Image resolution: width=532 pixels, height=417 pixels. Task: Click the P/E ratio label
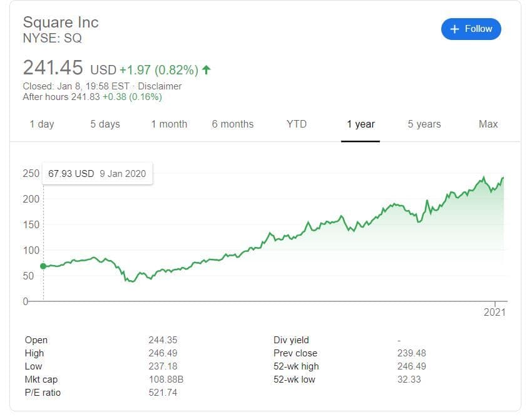[x=43, y=393]
